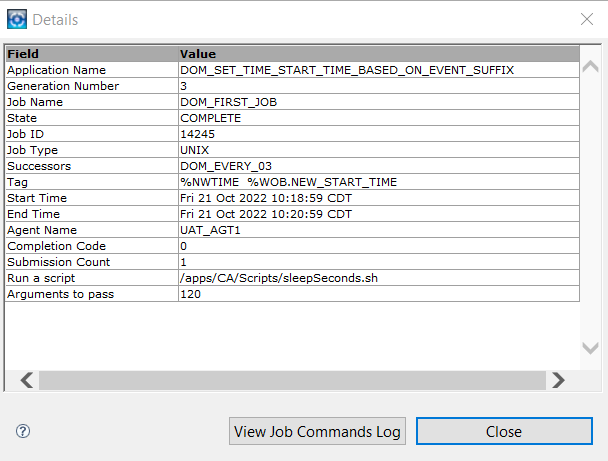Select the Application Name field cell
Viewport: 608px width, 461px height.
92,70
